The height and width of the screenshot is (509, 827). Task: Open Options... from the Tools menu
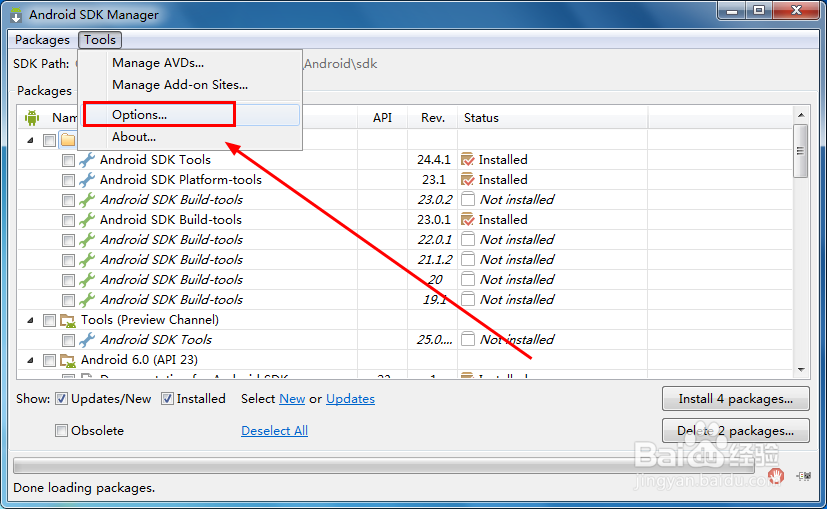click(139, 115)
